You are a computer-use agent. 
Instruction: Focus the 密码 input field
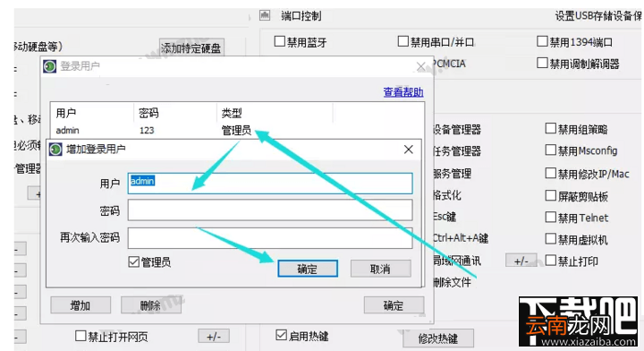(270, 210)
